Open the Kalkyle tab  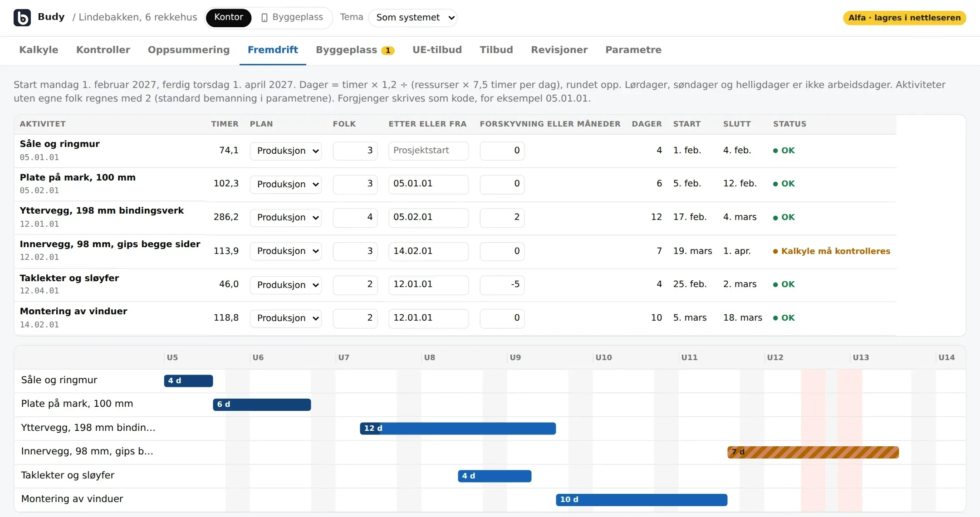39,50
